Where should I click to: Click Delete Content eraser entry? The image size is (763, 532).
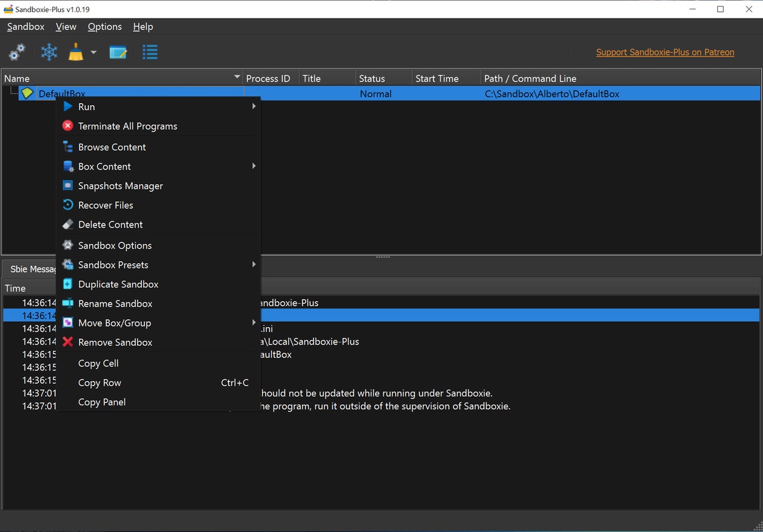pos(110,225)
